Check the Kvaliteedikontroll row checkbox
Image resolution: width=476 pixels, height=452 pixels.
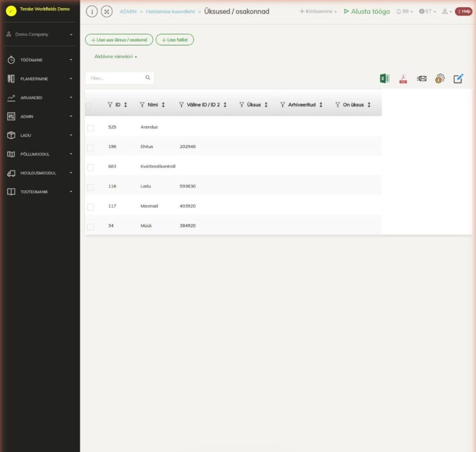coord(91,167)
